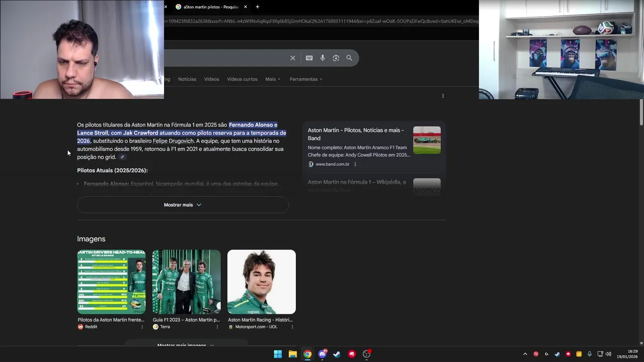Click the magnifying glass search button
The height and width of the screenshot is (362, 644).
click(349, 58)
